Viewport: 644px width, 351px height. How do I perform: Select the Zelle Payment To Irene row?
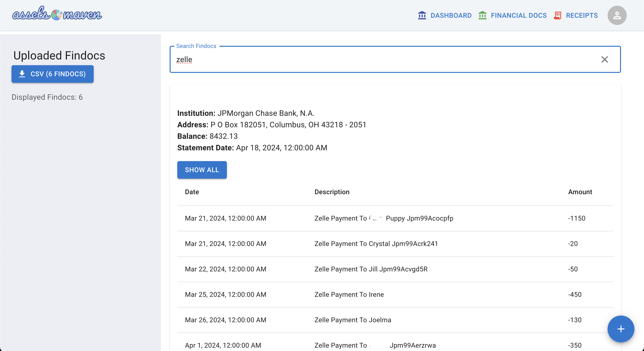[349, 294]
